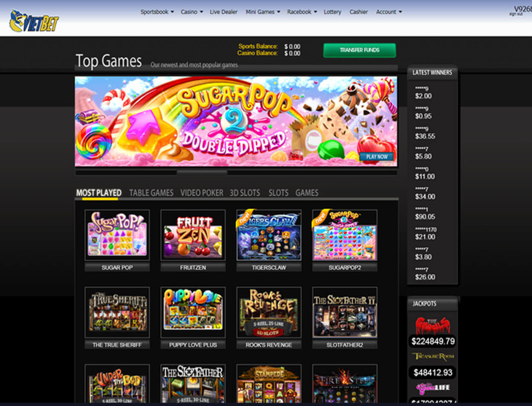Open the Treasure Room jackpot logo

pos(432,356)
